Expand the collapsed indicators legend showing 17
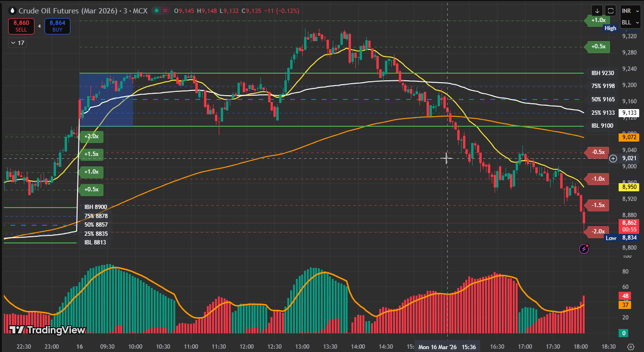 (17, 43)
